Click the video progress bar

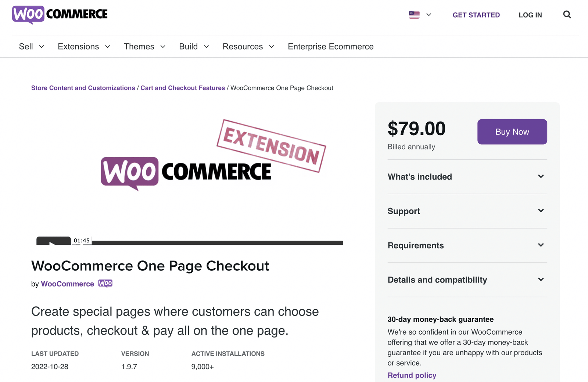click(218, 243)
